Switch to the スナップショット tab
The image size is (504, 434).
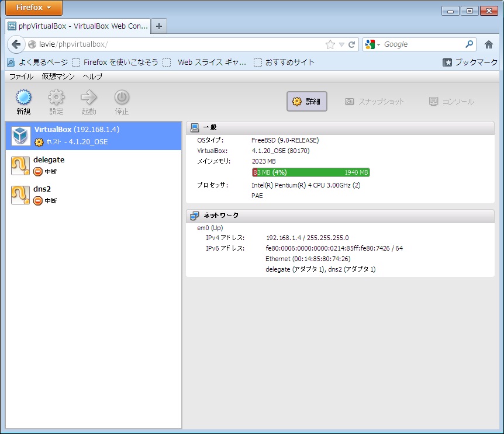(374, 102)
